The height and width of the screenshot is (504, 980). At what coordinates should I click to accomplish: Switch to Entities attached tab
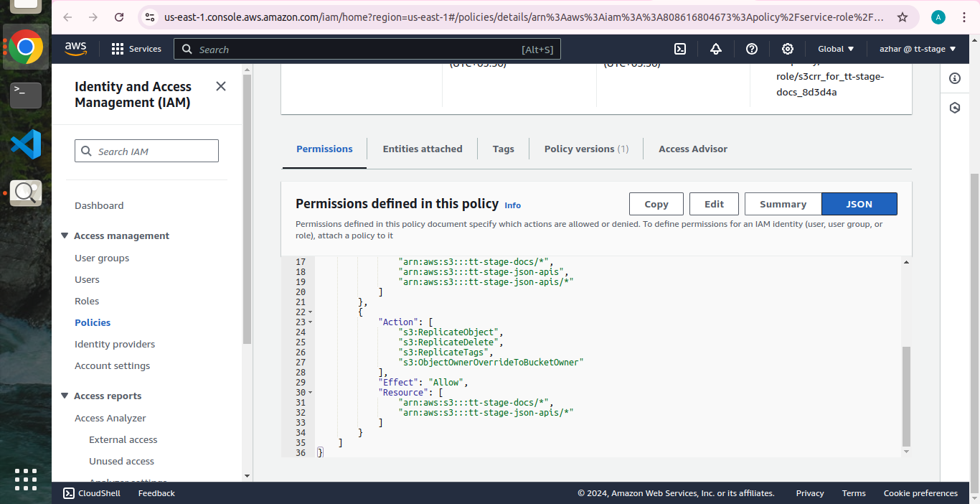click(x=423, y=149)
